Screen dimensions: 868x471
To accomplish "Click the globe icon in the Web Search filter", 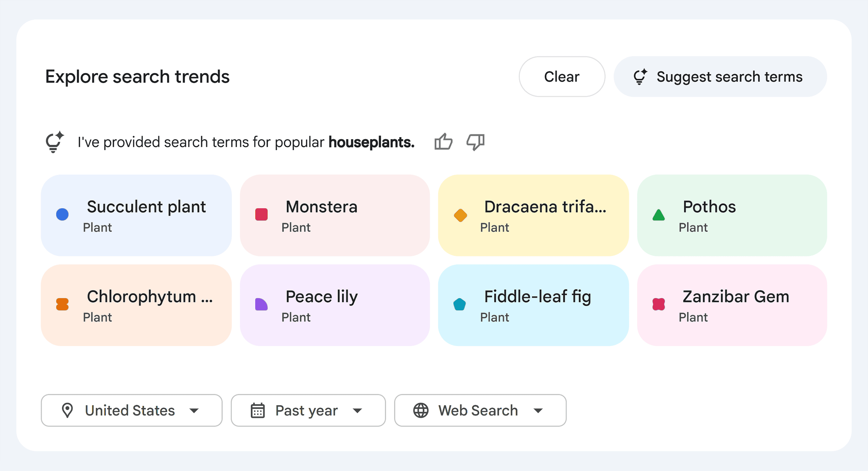I will click(421, 411).
